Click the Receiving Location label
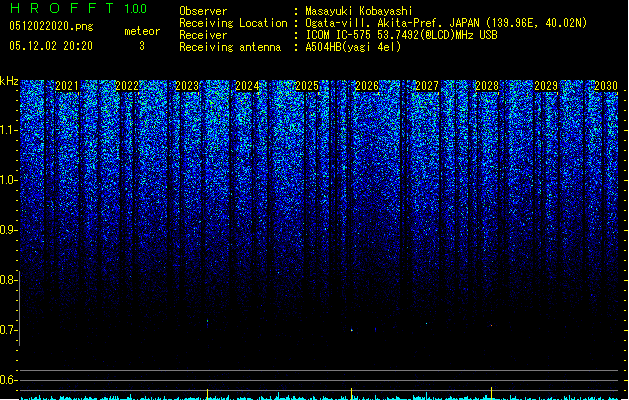Image resolution: width=629 pixels, height=400 pixels. click(x=233, y=23)
